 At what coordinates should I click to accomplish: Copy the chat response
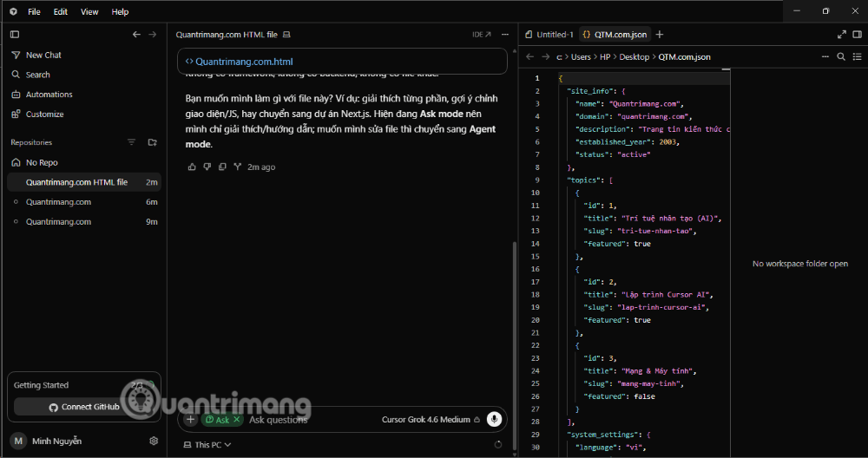point(222,167)
